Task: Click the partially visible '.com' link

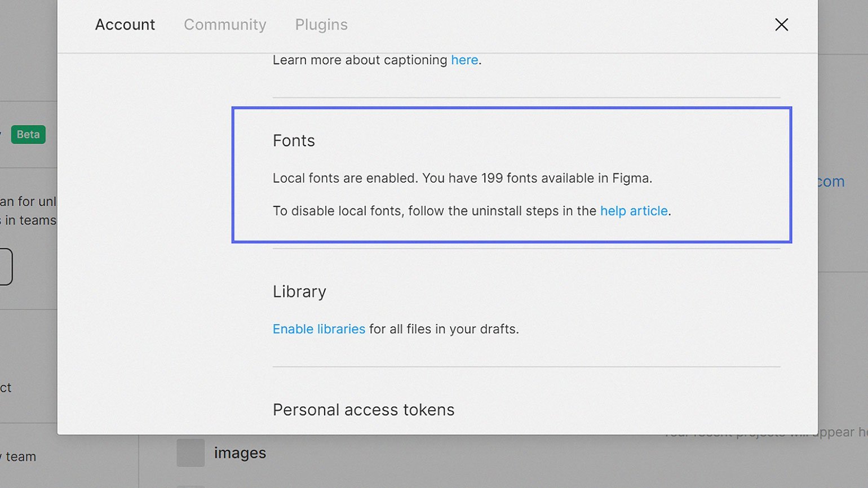Action: [831, 182]
